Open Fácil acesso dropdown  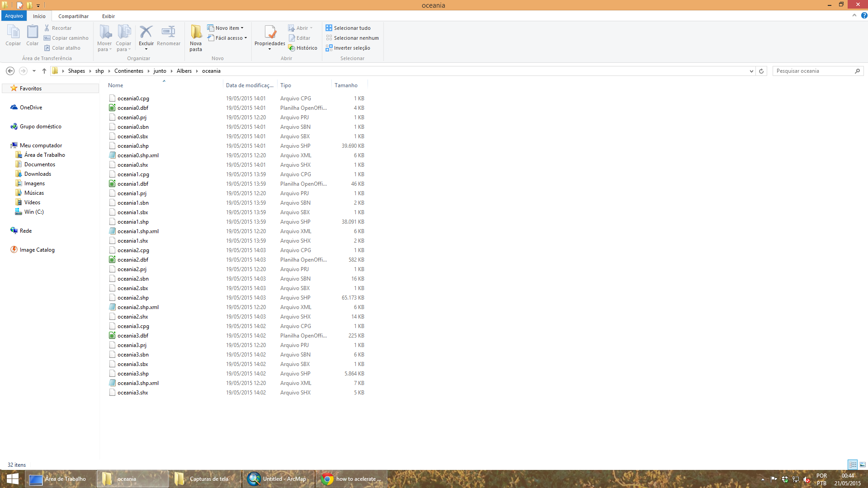click(227, 38)
